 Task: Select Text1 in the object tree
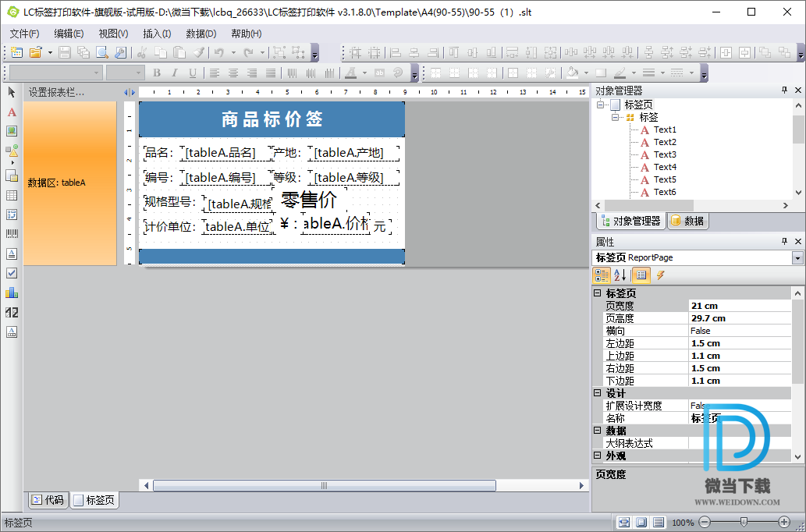665,129
